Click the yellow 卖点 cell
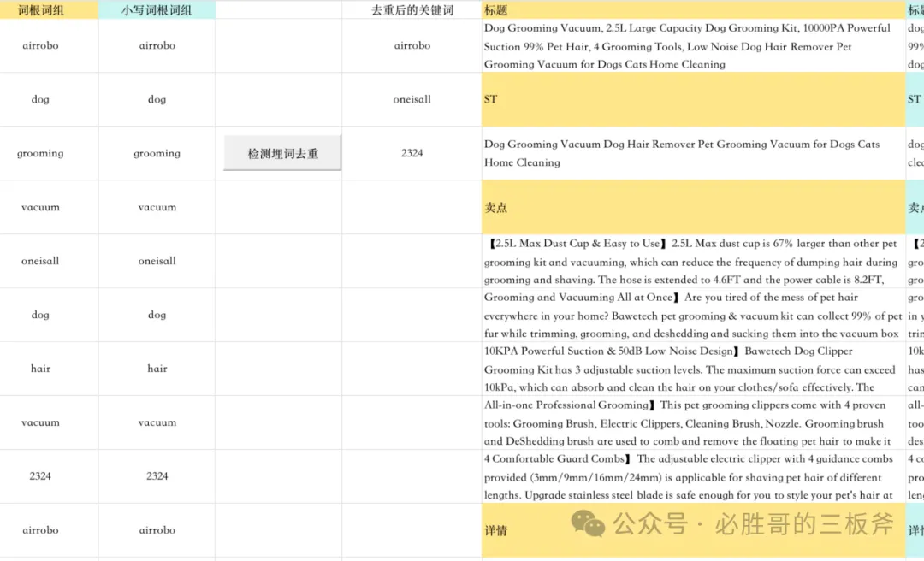924x561 pixels. click(x=694, y=207)
